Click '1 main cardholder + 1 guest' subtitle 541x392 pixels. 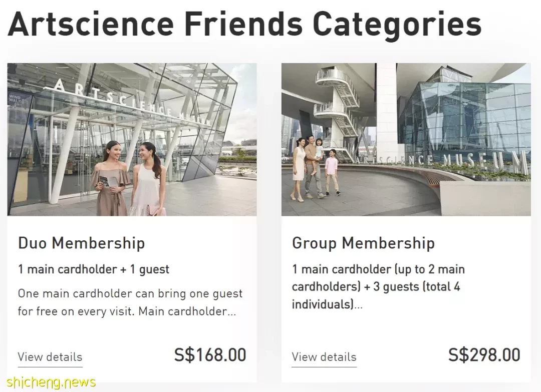94,269
